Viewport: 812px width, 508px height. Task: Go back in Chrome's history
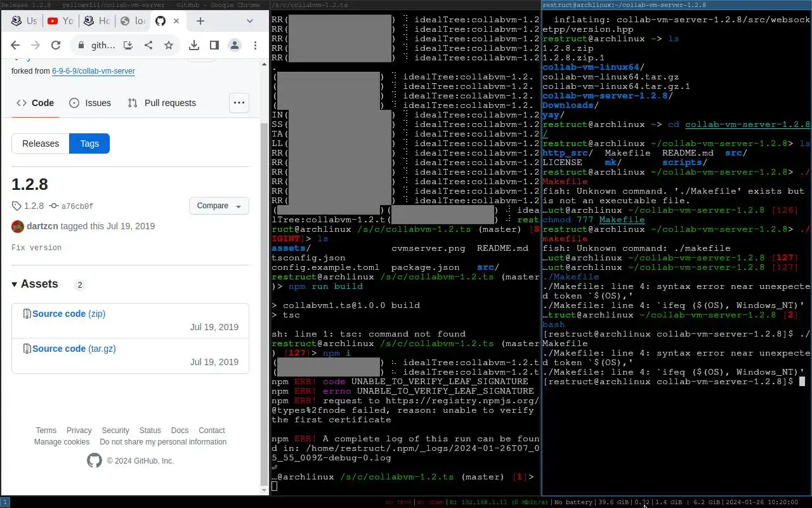[x=15, y=45]
